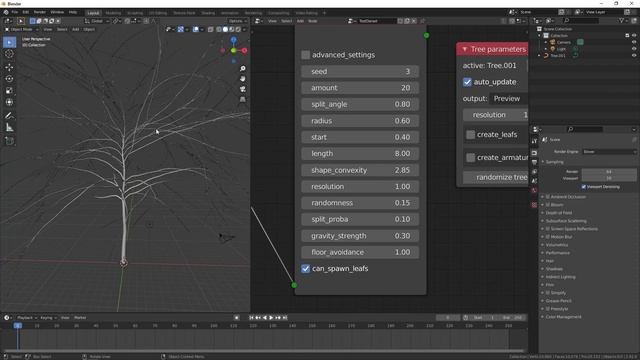Screen dimensions: 640x360
Task: Click the amount value field
Action: point(360,88)
